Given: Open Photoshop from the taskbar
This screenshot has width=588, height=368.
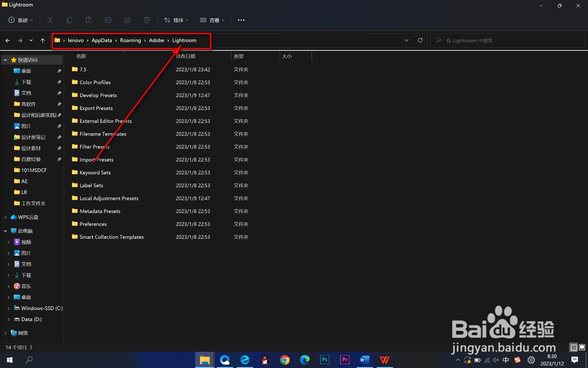Looking at the screenshot, I should [x=325, y=360].
